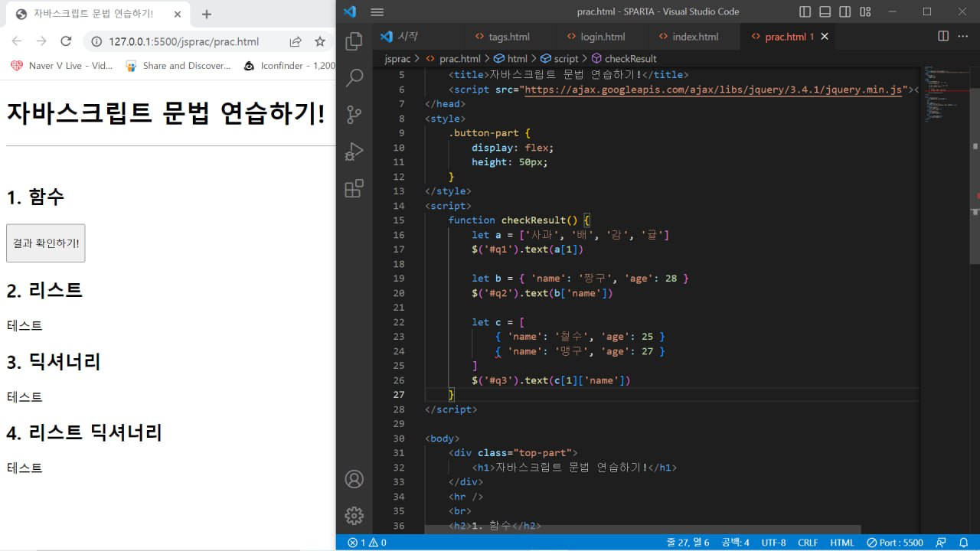This screenshot has width=980, height=551.
Task: View site information icon in address bar
Action: point(96,42)
